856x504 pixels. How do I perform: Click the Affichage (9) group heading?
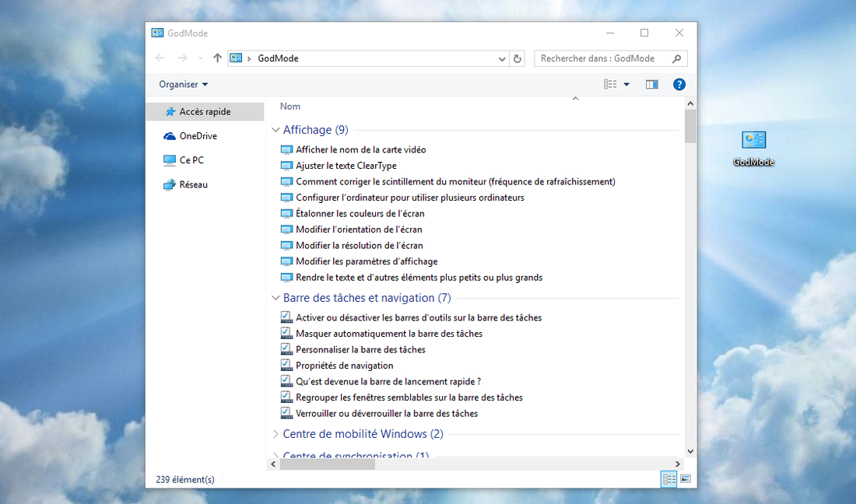click(x=315, y=130)
